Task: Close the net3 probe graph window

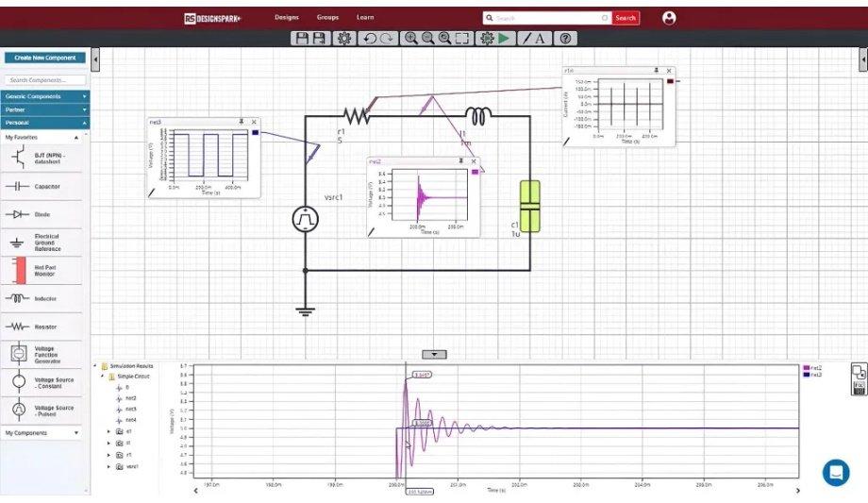Action: tap(254, 122)
